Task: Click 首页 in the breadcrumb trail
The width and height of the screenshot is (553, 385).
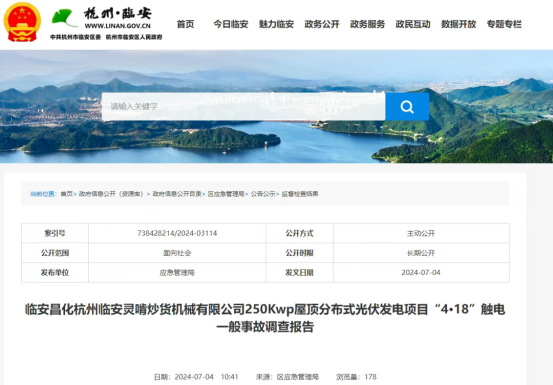Action: [66, 194]
